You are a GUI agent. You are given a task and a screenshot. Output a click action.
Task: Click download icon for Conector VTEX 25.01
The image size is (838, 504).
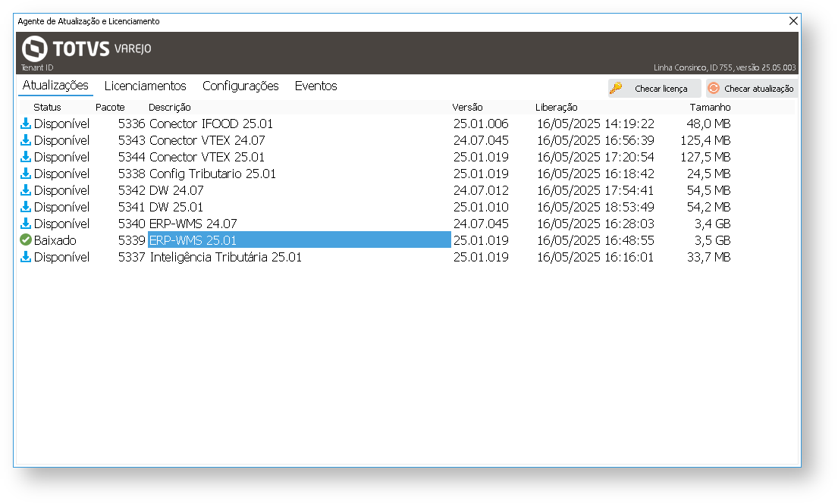(x=25, y=157)
